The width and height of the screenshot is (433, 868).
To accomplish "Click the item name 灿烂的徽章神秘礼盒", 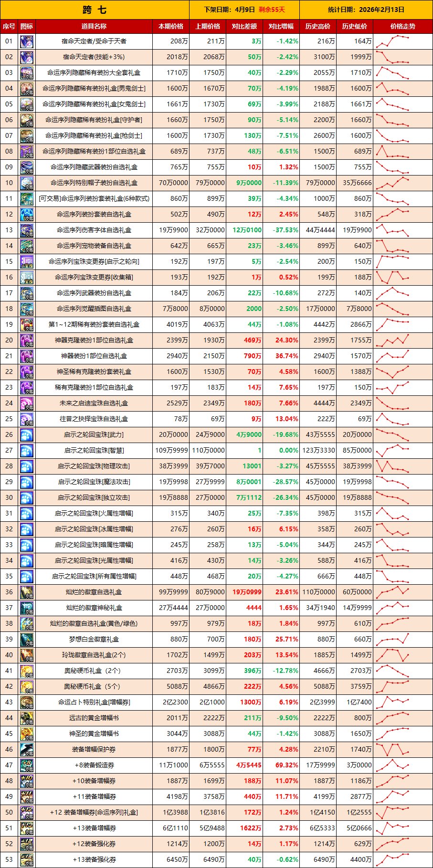I will coord(94,608).
